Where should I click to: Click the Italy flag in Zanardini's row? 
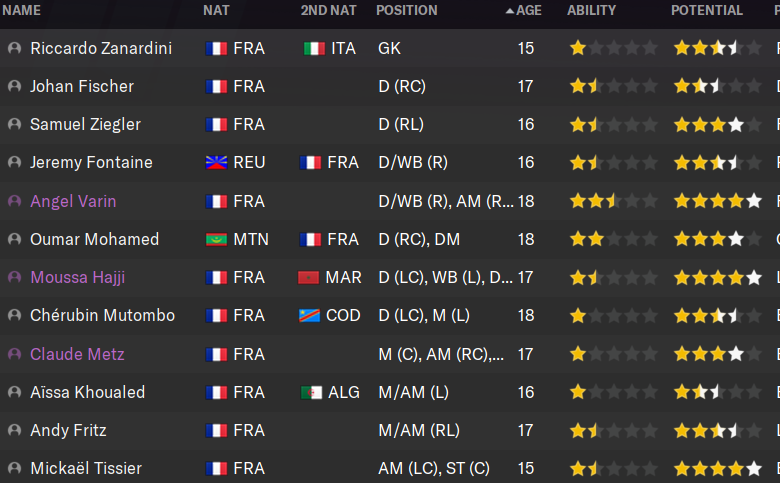[x=314, y=49]
